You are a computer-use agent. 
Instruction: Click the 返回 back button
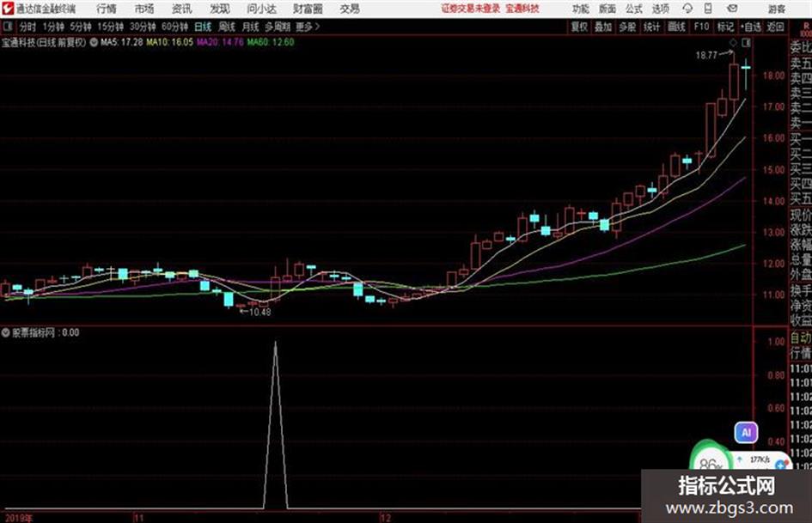point(775,27)
